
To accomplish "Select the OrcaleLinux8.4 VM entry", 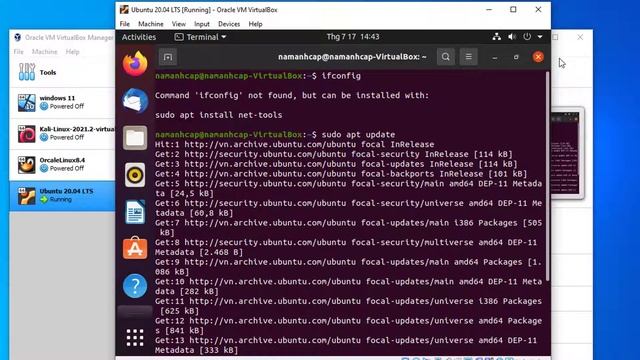I will click(62, 164).
